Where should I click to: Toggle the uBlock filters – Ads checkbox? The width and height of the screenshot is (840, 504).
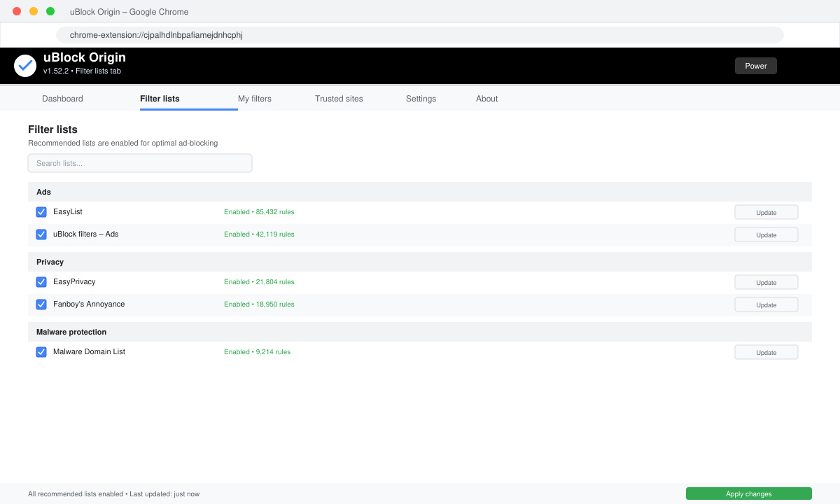(41, 234)
